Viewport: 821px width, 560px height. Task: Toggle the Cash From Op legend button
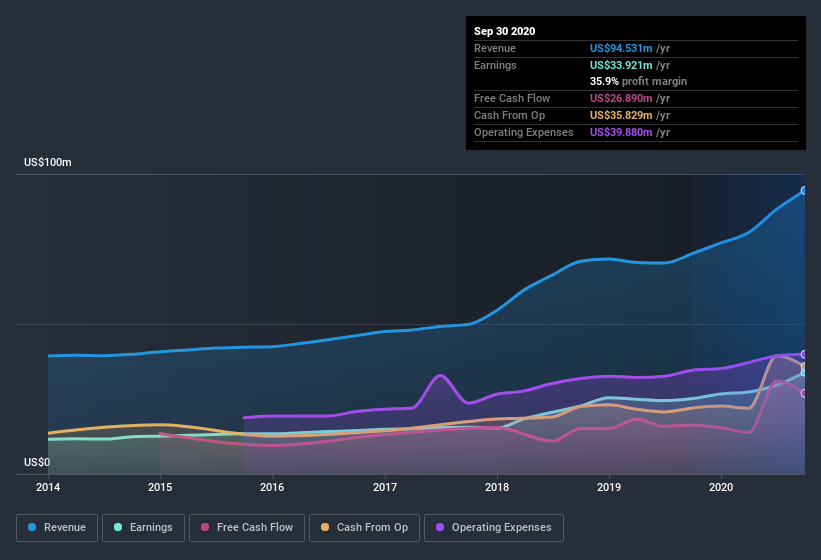tap(364, 528)
